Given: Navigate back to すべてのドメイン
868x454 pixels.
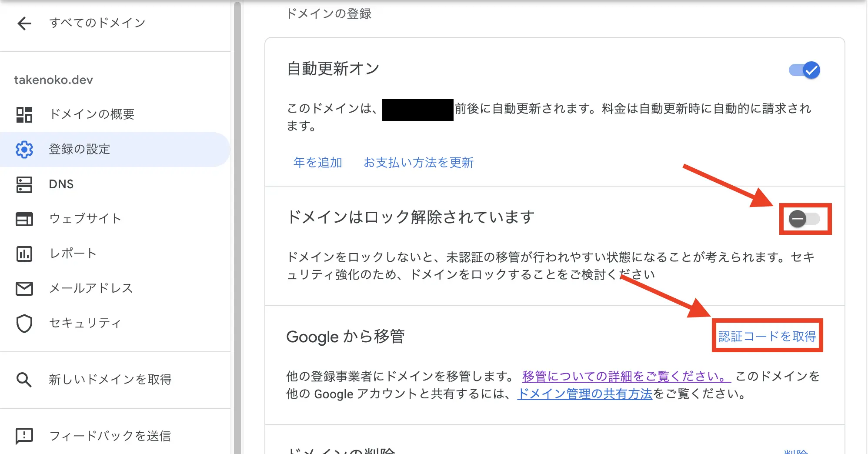Looking at the screenshot, I should [25, 23].
